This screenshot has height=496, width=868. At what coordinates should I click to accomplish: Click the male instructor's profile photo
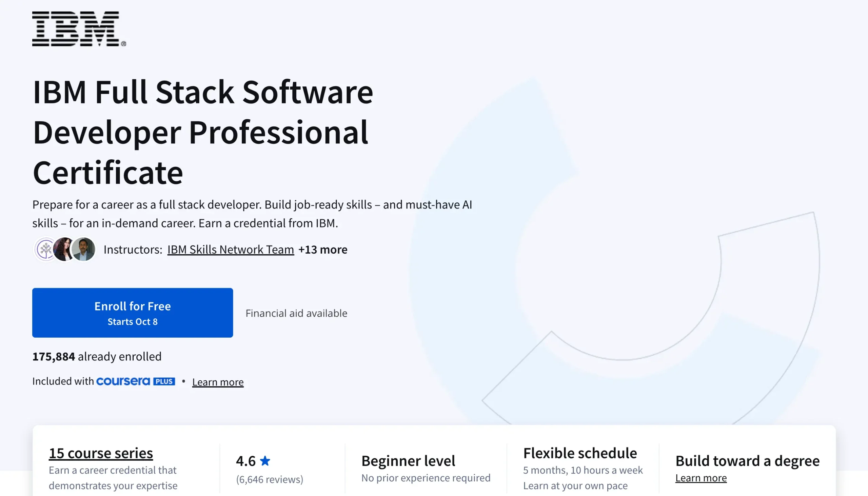point(84,250)
